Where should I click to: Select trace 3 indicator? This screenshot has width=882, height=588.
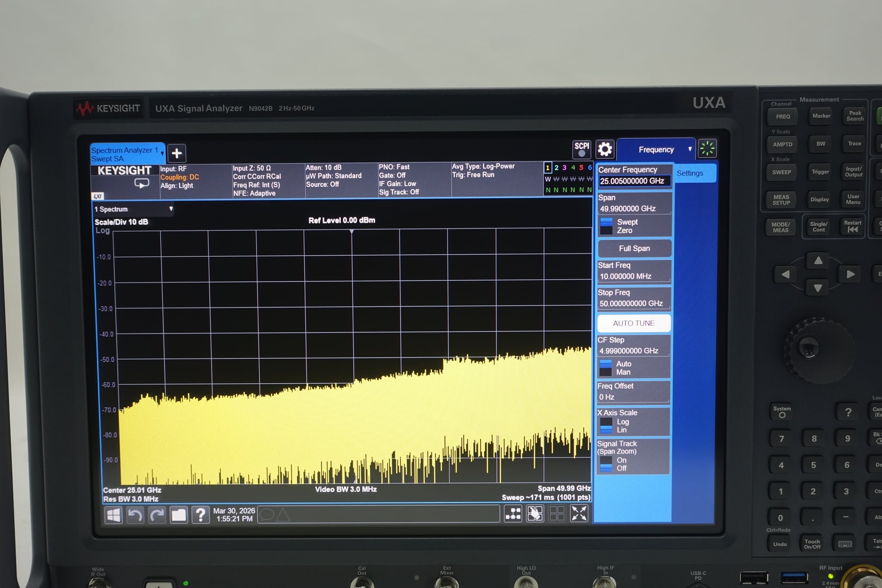pos(564,168)
